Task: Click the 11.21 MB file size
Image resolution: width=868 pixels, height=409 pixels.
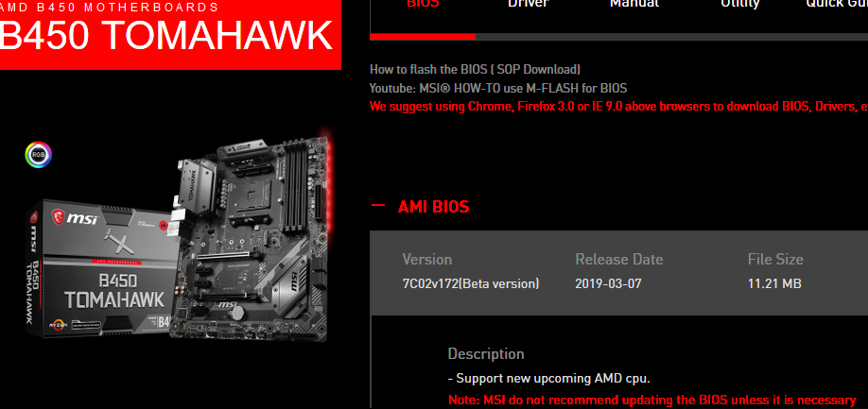Action: pyautogui.click(x=774, y=284)
